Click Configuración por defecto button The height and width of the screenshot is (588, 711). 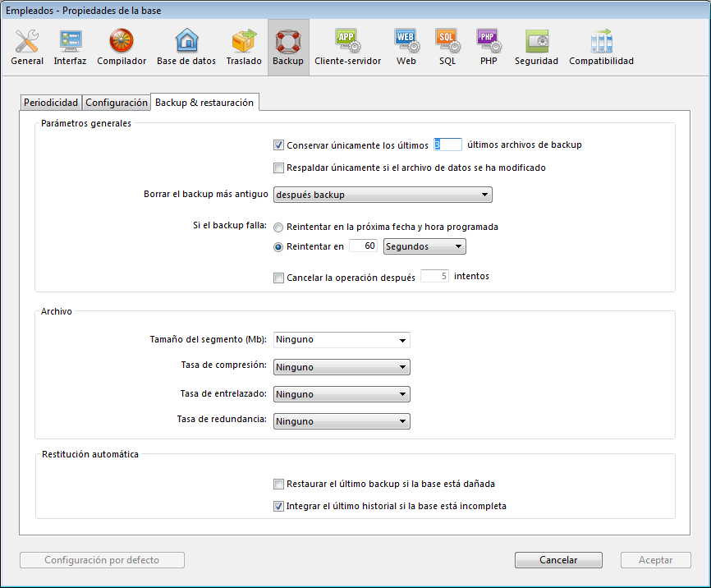pos(102,560)
